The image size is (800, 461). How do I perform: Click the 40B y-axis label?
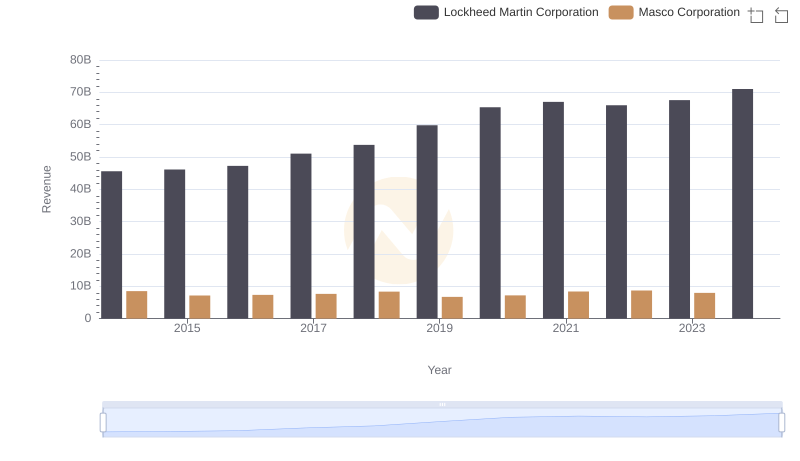tap(81, 189)
